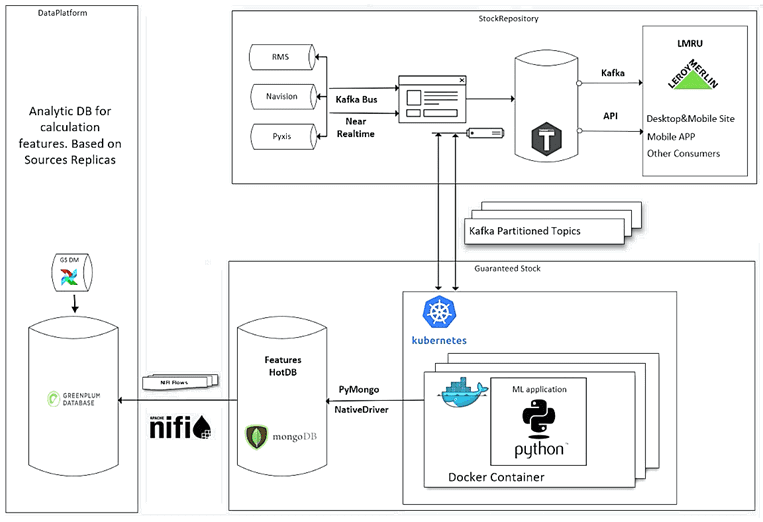Click the close X on the window icon
The width and height of the screenshot is (763, 522).
pos(462,80)
